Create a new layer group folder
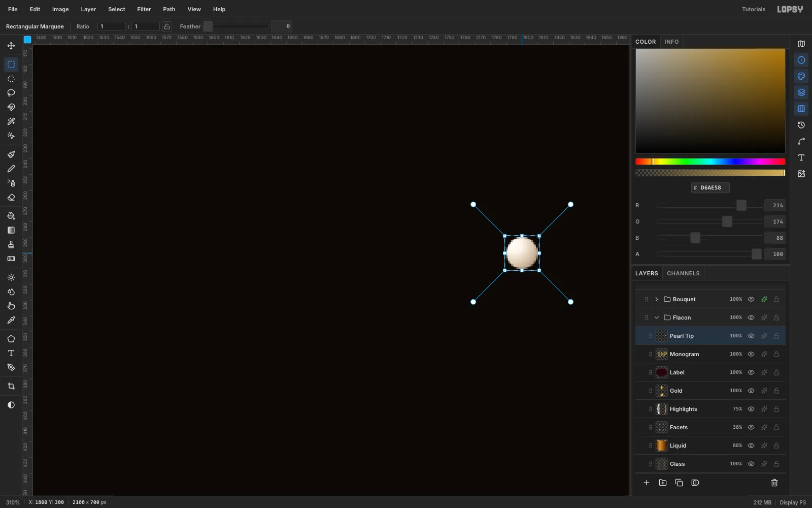Image resolution: width=812 pixels, height=508 pixels. click(x=663, y=483)
